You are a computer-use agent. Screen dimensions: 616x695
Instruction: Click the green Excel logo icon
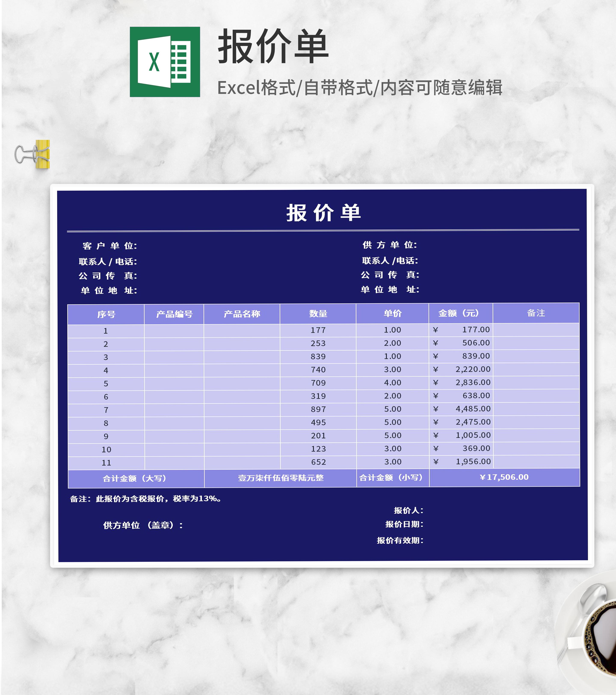165,62
